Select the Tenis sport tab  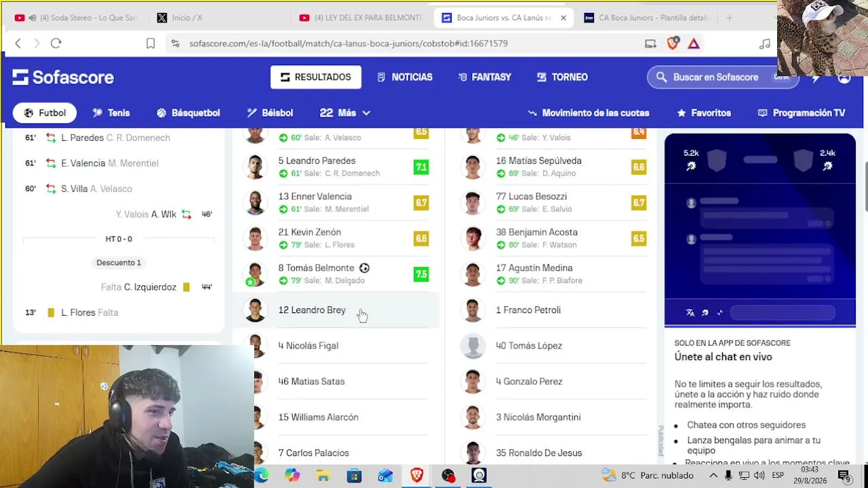(111, 113)
